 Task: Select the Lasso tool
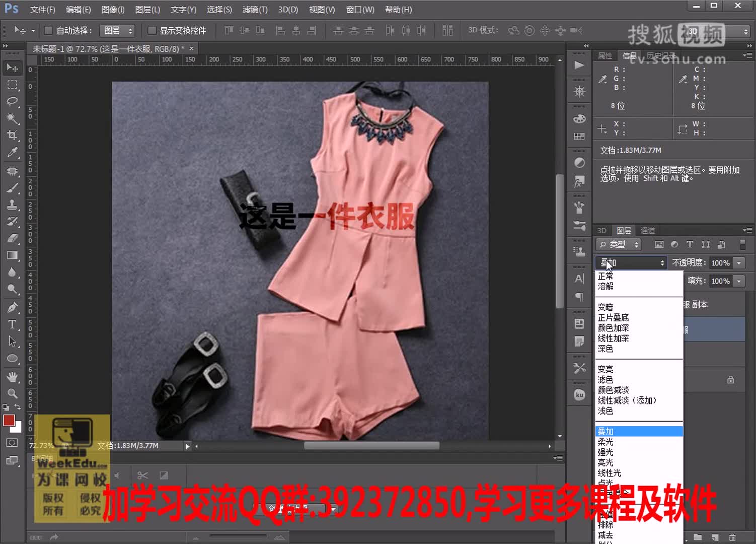pyautogui.click(x=13, y=101)
